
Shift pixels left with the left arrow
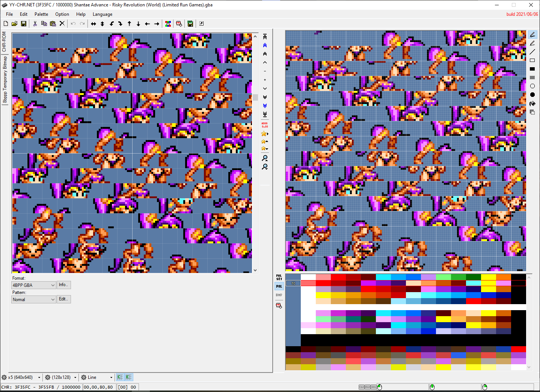pyautogui.click(x=147, y=24)
